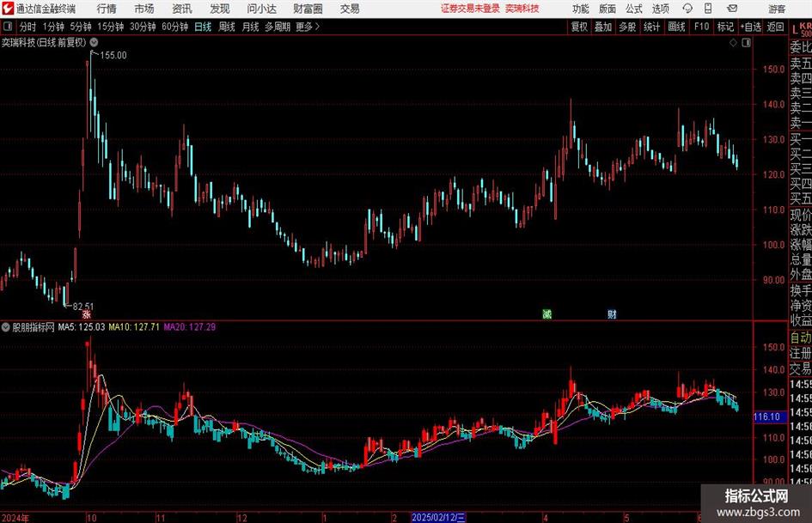The width and height of the screenshot is (812, 523).
Task: Click the 82.51 low price label
Action: 83,307
